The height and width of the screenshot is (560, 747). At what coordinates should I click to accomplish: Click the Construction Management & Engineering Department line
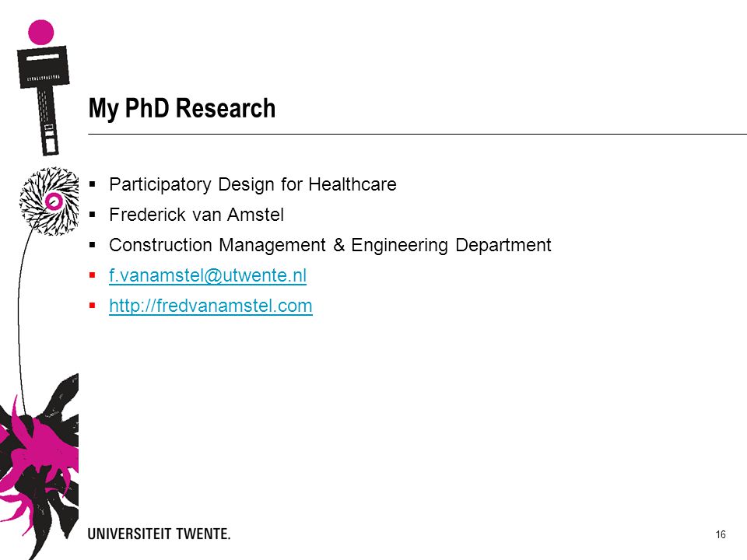point(330,245)
